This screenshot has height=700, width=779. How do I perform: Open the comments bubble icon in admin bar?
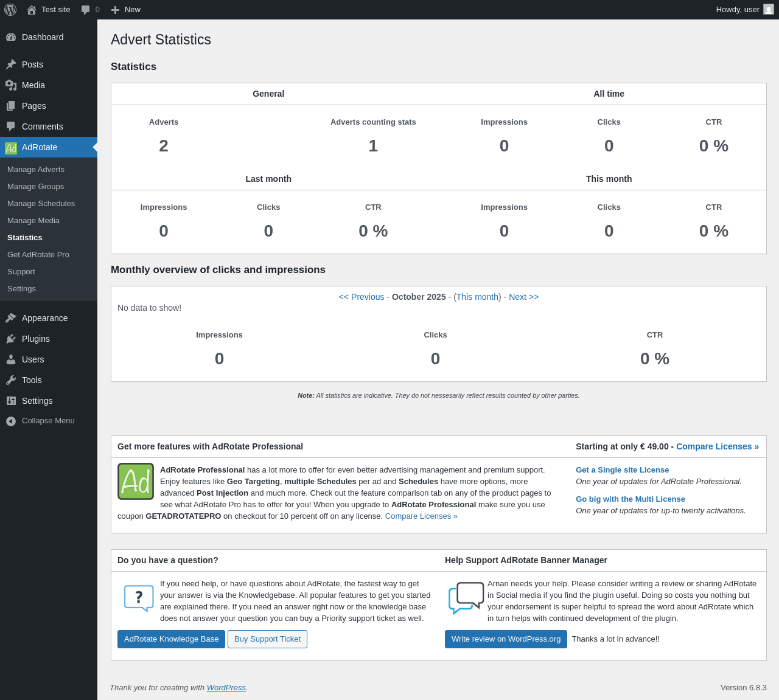click(x=86, y=10)
